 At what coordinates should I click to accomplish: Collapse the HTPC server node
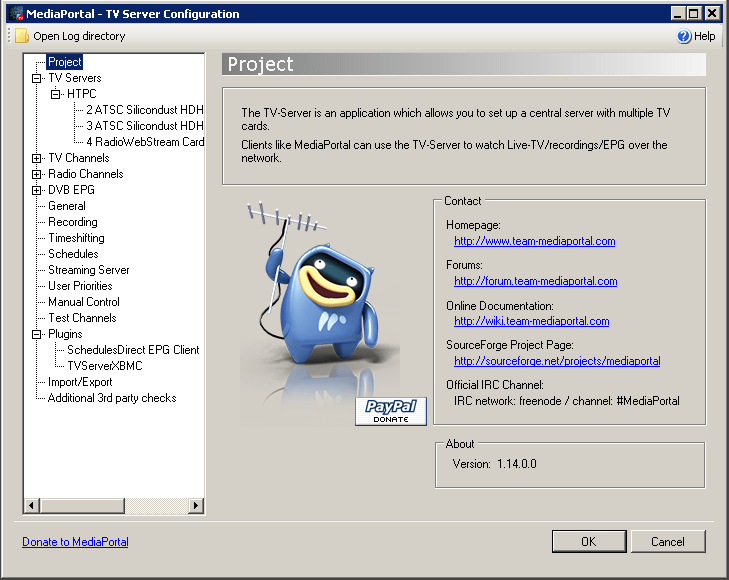tap(55, 94)
